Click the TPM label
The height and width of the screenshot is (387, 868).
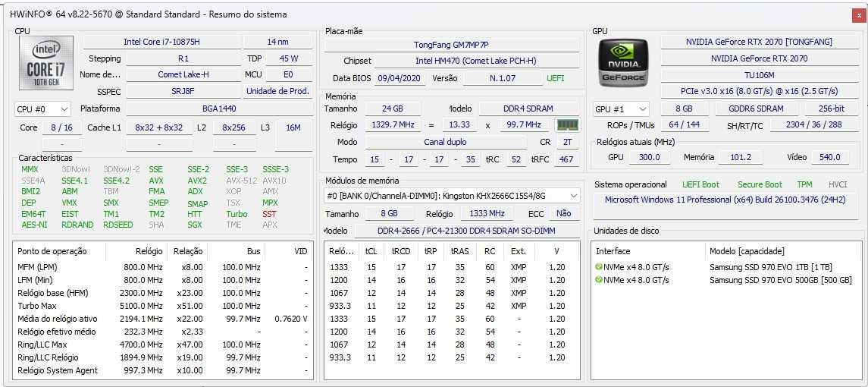click(x=804, y=184)
